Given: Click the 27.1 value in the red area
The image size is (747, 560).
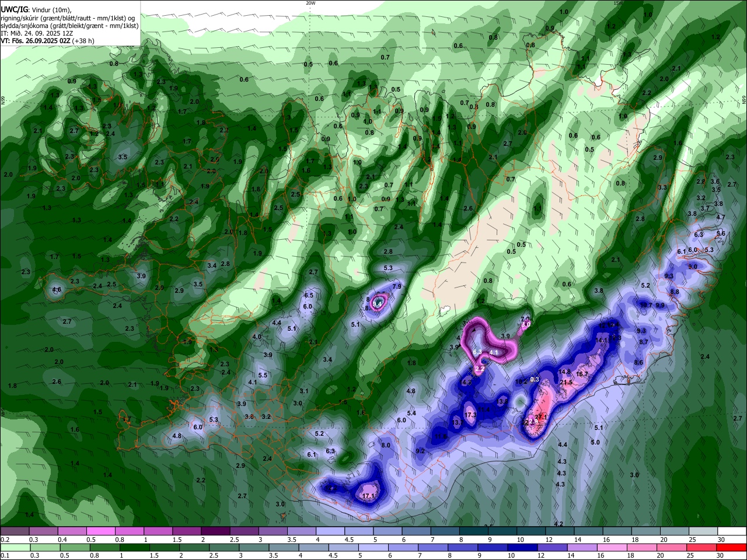Looking at the screenshot, I should click(x=542, y=417).
